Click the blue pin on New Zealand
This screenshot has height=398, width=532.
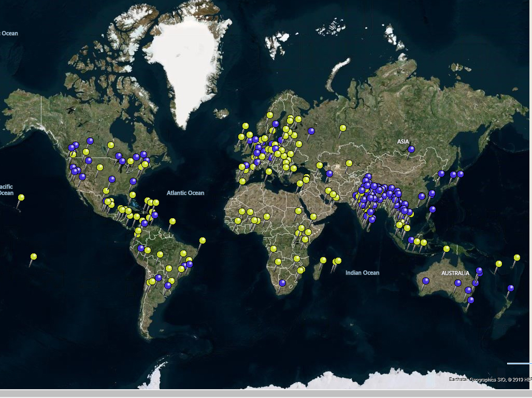click(511, 288)
